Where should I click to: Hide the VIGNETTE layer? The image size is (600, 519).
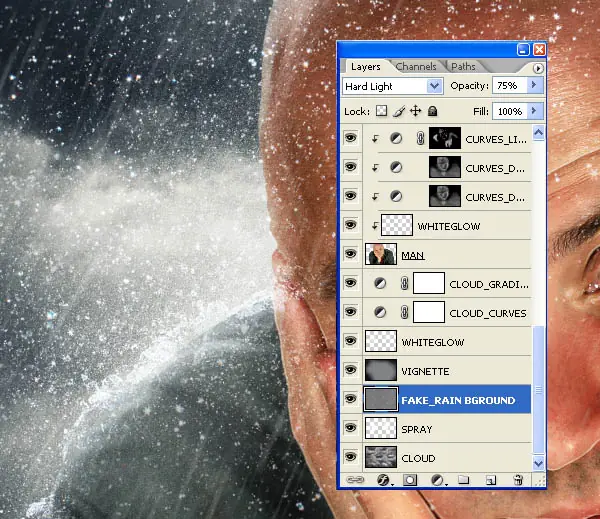351,370
